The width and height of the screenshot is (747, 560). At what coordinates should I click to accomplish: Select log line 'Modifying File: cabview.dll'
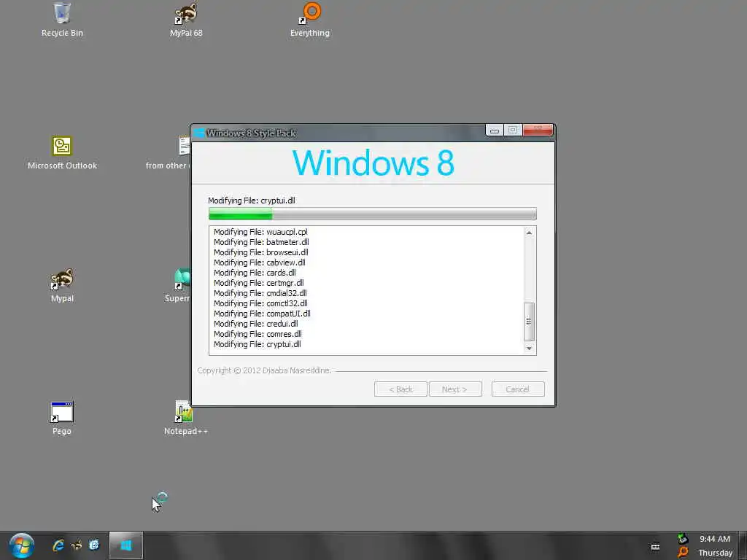pyautogui.click(x=259, y=262)
